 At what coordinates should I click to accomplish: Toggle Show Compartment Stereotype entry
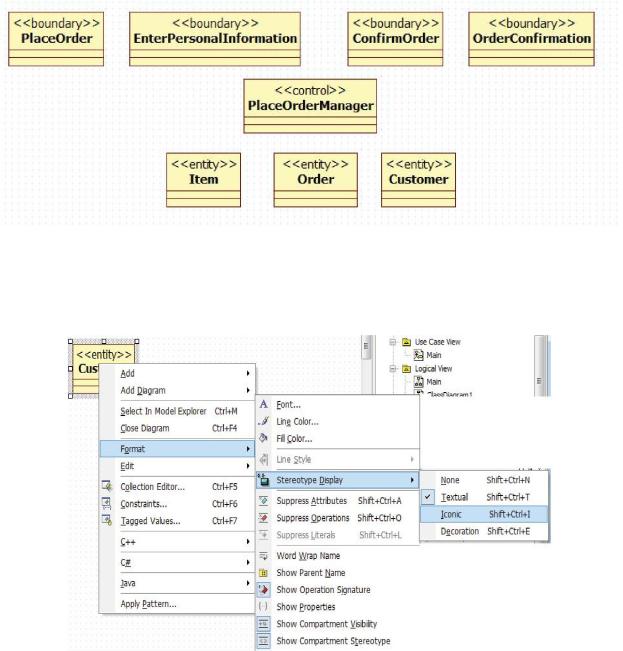click(337, 641)
